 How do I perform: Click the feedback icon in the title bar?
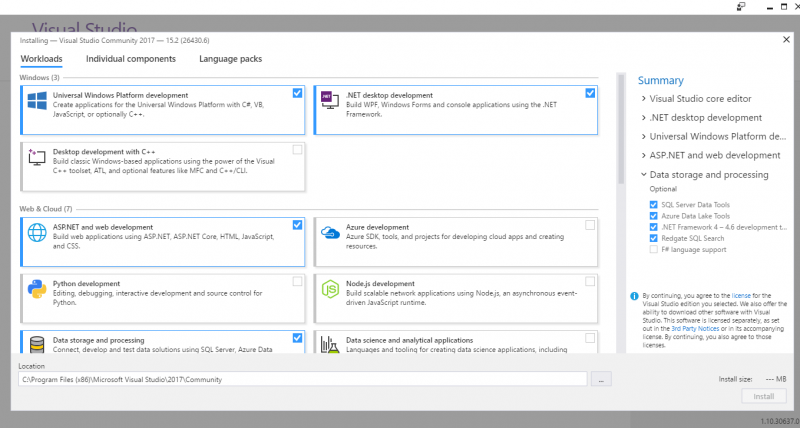point(741,7)
